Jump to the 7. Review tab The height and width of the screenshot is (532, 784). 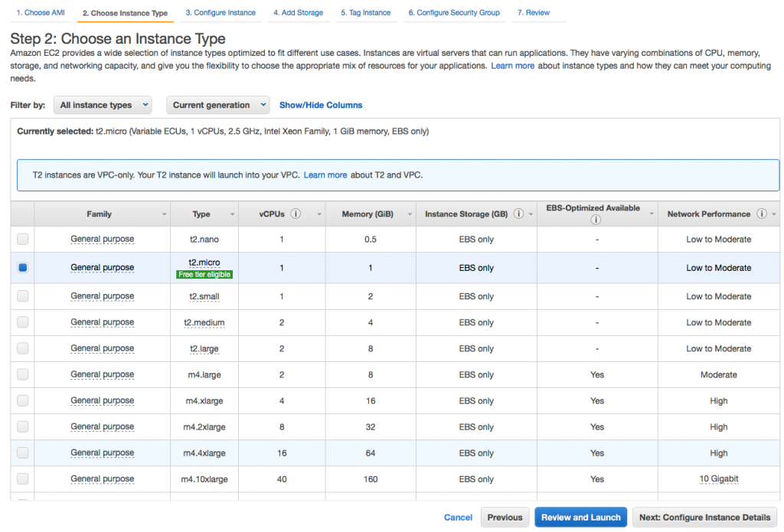click(x=534, y=12)
